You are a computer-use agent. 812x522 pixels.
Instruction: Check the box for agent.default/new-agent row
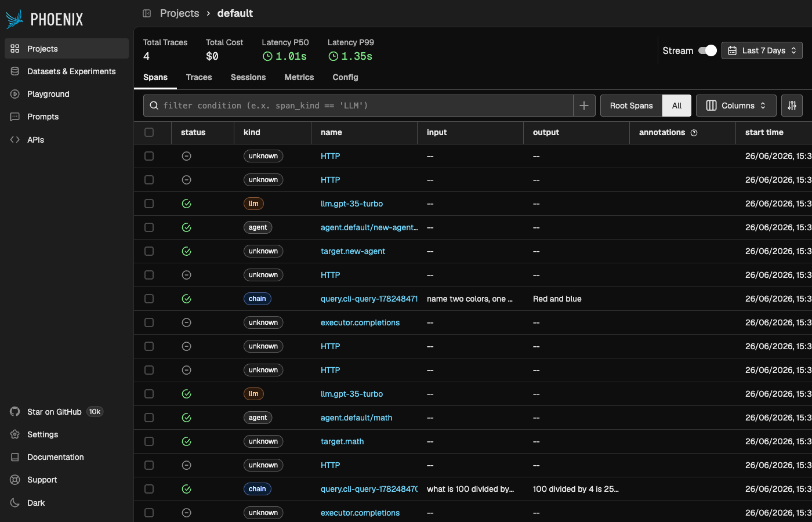pos(149,227)
